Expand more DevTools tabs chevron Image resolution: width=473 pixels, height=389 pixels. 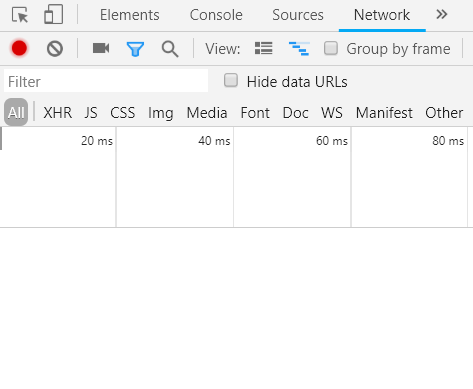442,15
